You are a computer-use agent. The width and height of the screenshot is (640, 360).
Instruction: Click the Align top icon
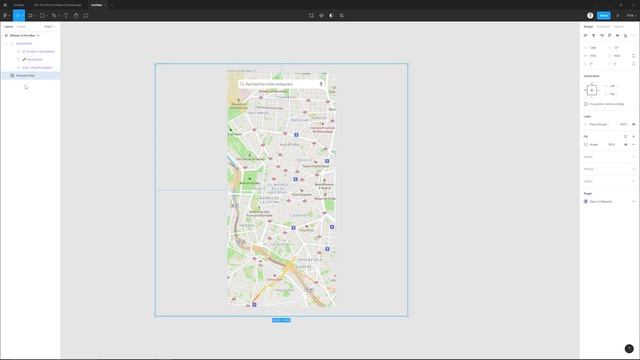(609, 36)
